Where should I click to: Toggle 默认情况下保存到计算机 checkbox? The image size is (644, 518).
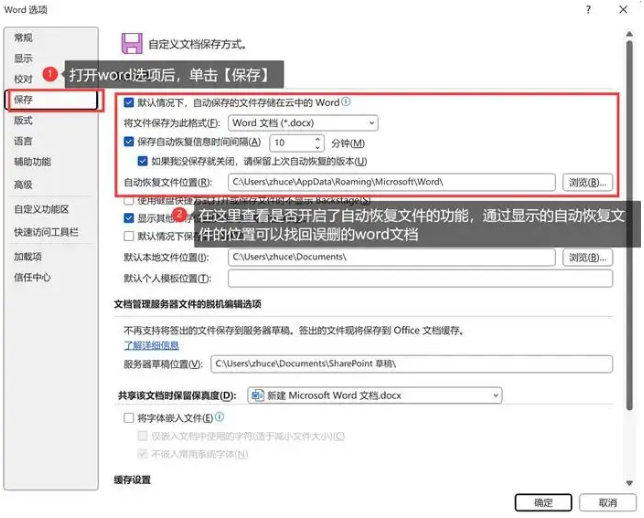[x=129, y=236]
